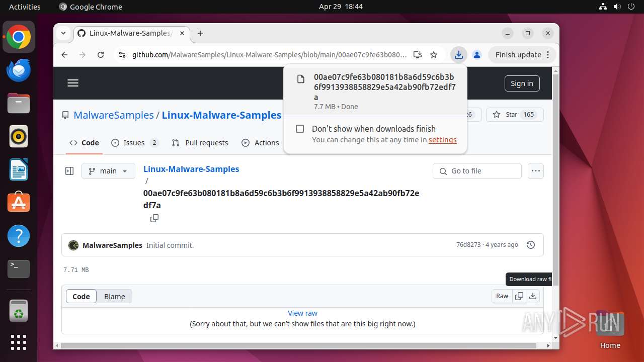Download the raw file
The width and height of the screenshot is (644, 362).
pyautogui.click(x=533, y=296)
